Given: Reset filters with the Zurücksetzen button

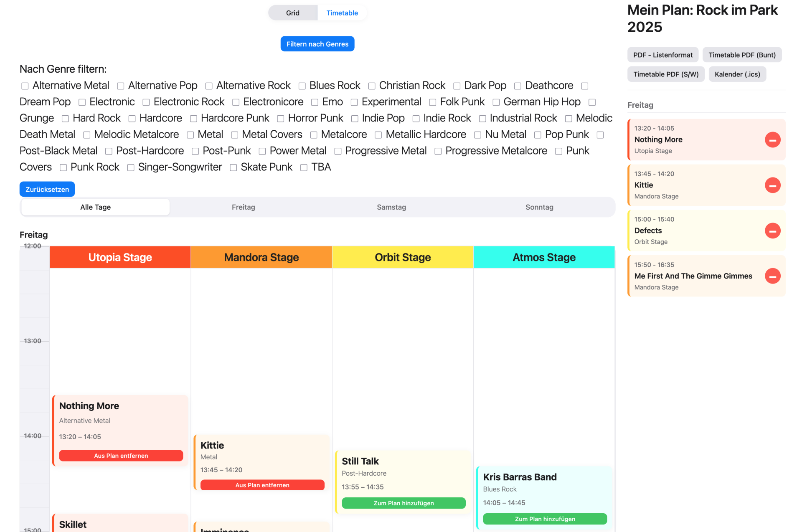Looking at the screenshot, I should click(x=47, y=189).
